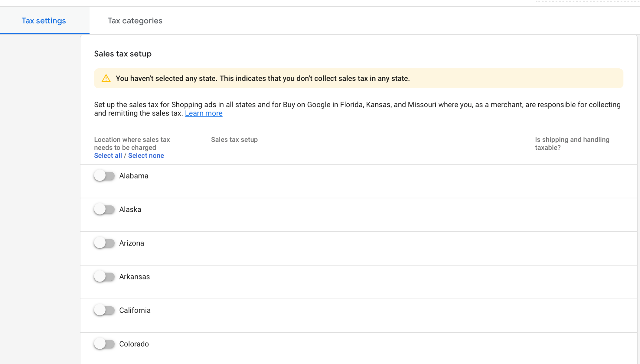Click the no-state-selected warning message
Viewport: 640px width, 364px height.
(262, 78)
